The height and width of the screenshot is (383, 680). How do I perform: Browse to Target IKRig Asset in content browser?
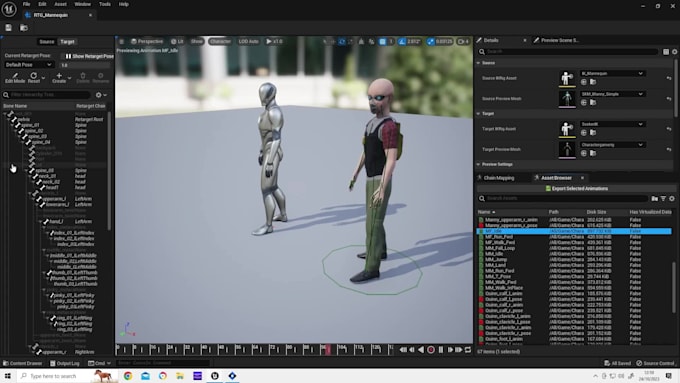click(x=593, y=133)
